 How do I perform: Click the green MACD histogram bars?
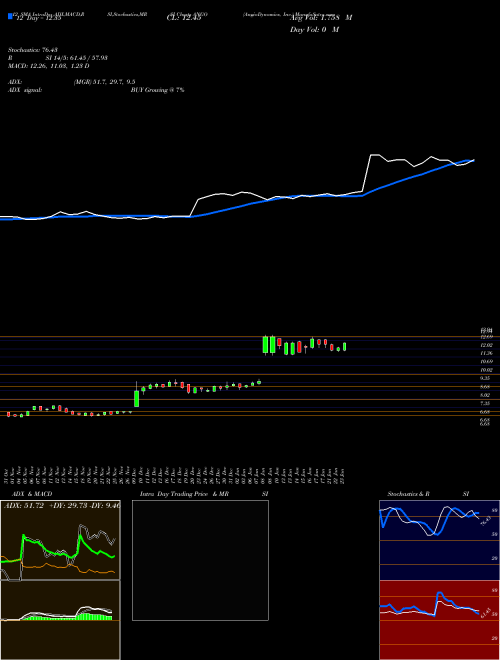(x=67, y=617)
